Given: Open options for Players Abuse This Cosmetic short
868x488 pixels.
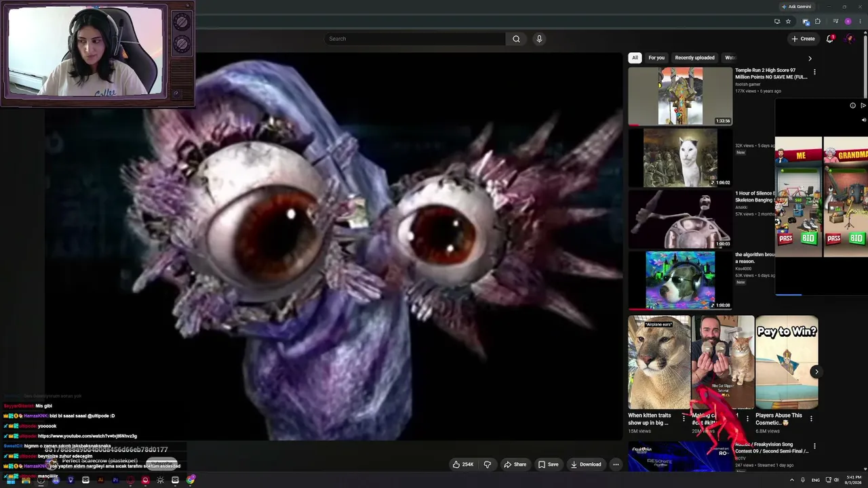Looking at the screenshot, I should click(811, 418).
